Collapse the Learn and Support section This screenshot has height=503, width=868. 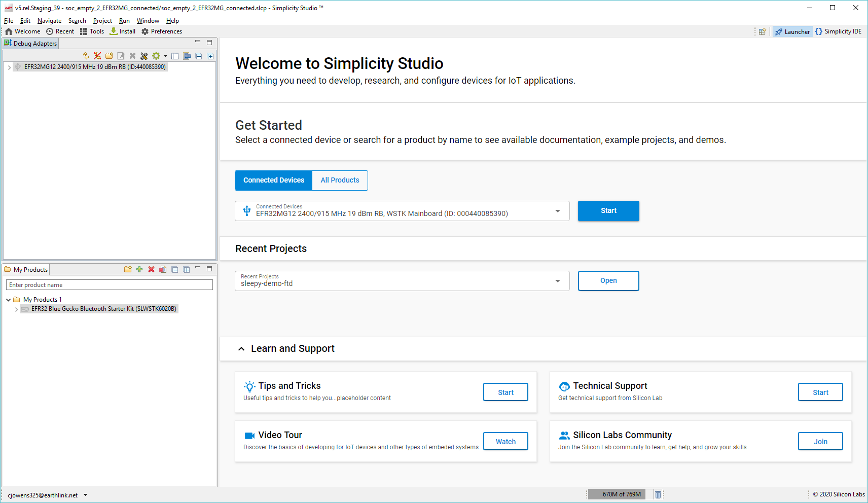[x=241, y=348]
